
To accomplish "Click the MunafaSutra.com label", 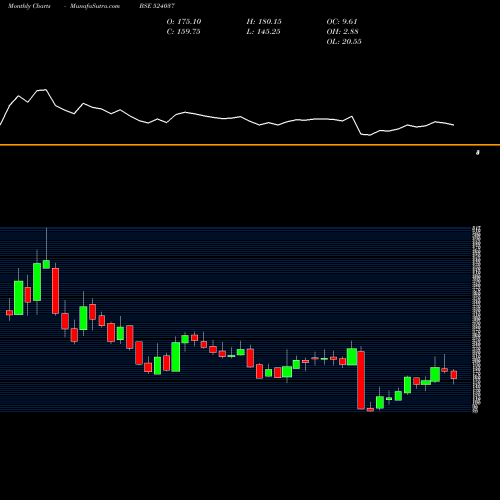I will point(95,6).
